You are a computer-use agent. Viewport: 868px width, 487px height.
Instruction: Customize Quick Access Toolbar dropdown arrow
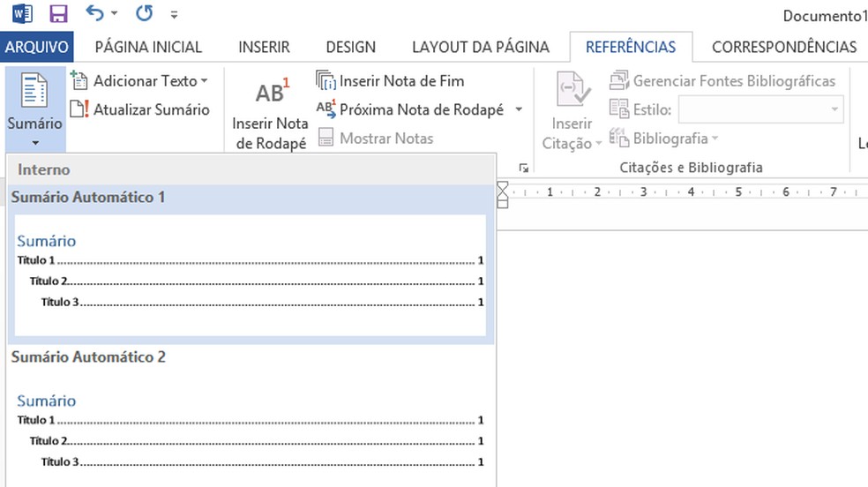[174, 15]
